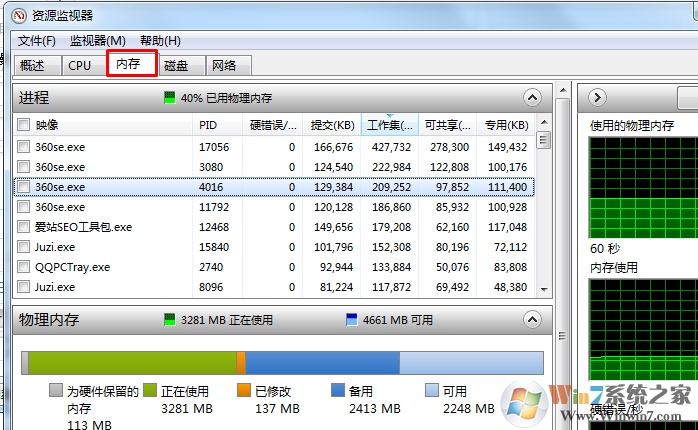Click process list scrollbar down arrow
The height and width of the screenshot is (430, 698).
[544, 289]
